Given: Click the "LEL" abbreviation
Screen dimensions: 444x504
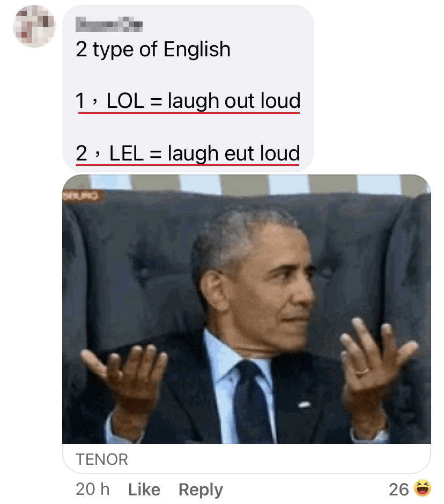Looking at the screenshot, I should pos(127,153).
